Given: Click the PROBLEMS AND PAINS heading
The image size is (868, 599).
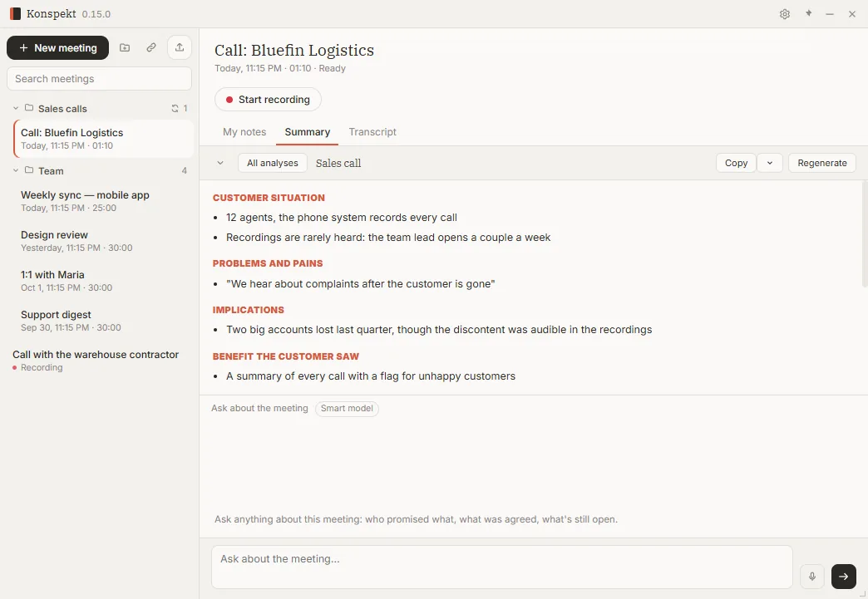Looking at the screenshot, I should 268,264.
